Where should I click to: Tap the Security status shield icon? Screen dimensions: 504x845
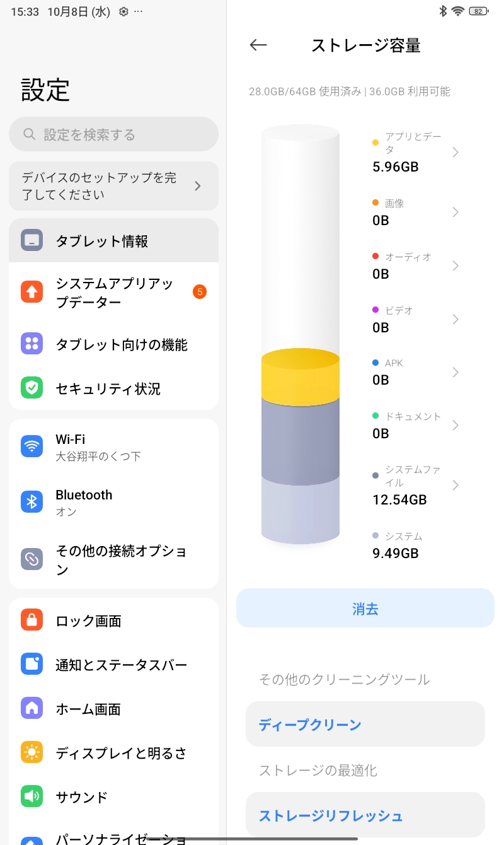31,388
